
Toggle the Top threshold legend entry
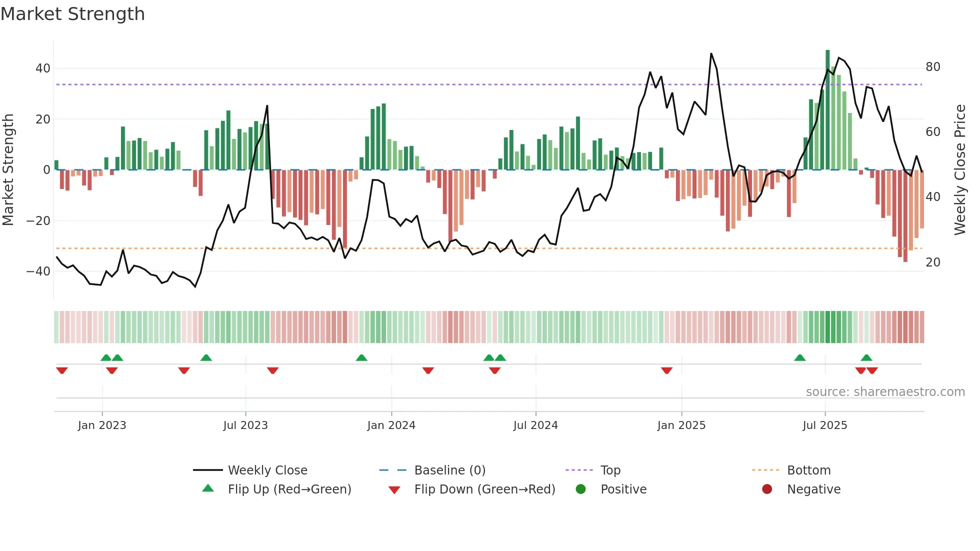pyautogui.click(x=610, y=470)
